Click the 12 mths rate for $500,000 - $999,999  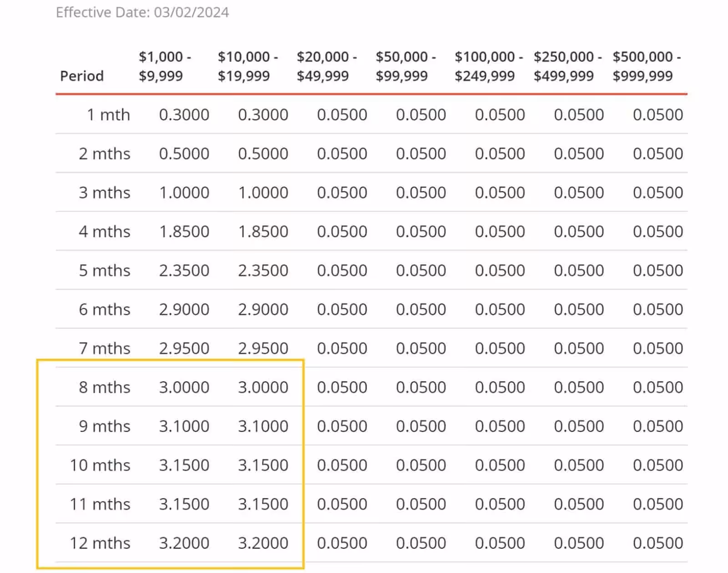(x=658, y=543)
